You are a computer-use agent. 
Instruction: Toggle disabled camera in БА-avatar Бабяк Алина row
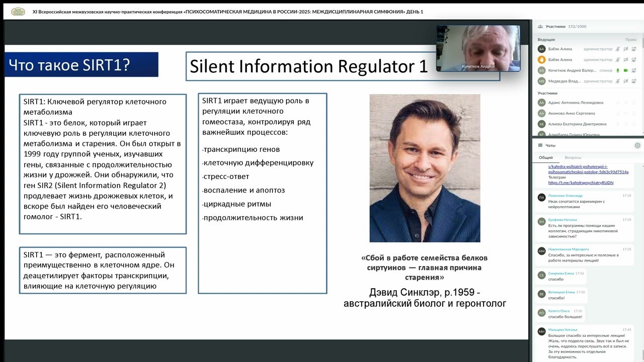(x=626, y=49)
